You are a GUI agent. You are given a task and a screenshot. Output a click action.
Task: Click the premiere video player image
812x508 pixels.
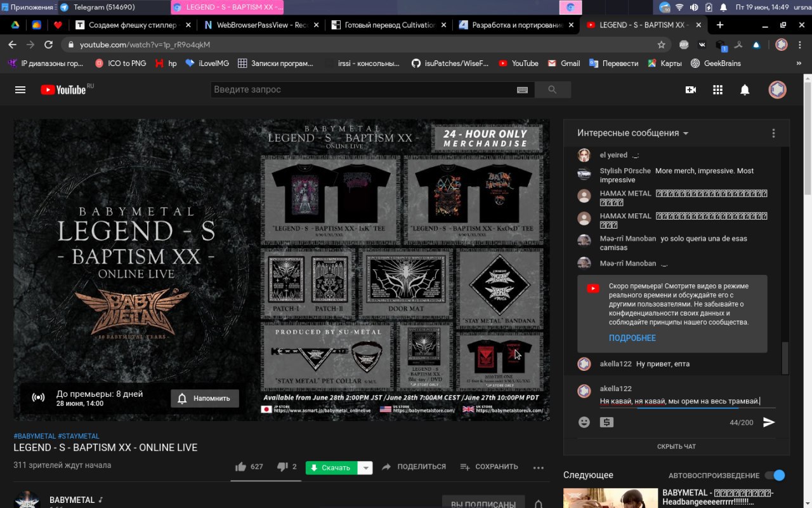pos(282,269)
